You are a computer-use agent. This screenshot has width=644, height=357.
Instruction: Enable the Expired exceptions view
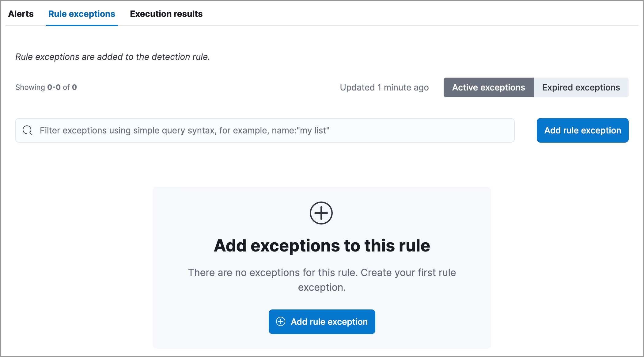pos(581,87)
